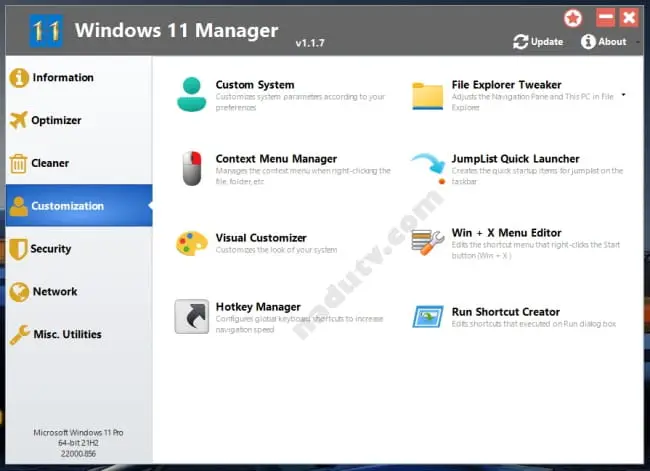Select the Customization section tab
The width and height of the screenshot is (650, 471).
click(x=79, y=206)
